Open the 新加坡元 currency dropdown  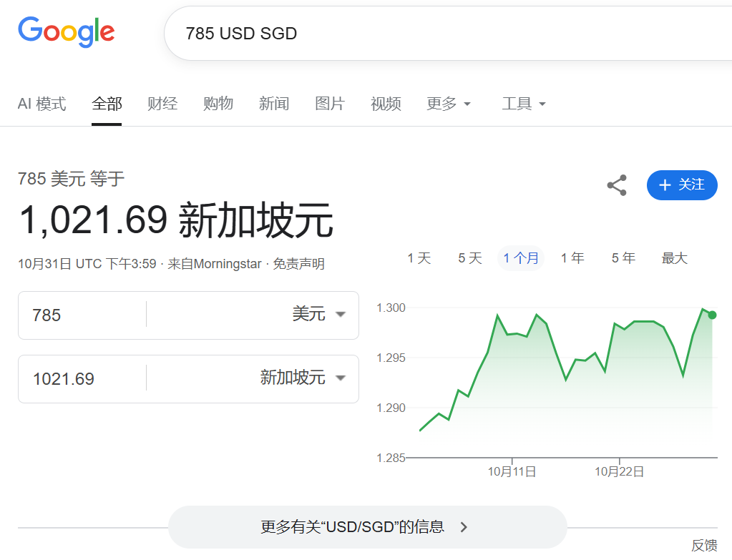pos(302,378)
